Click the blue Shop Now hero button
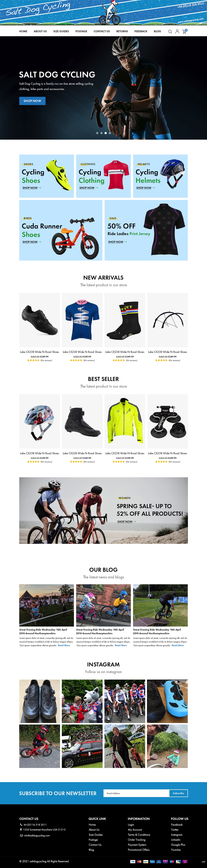 (32, 101)
